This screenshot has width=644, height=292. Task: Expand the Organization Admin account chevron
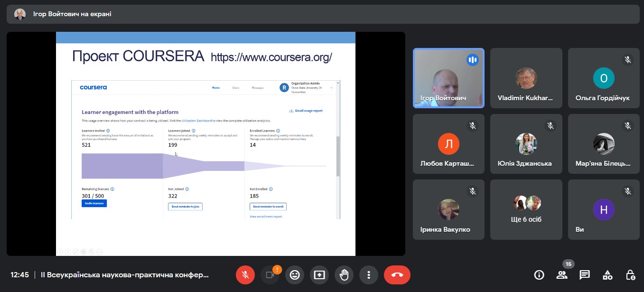point(331,87)
